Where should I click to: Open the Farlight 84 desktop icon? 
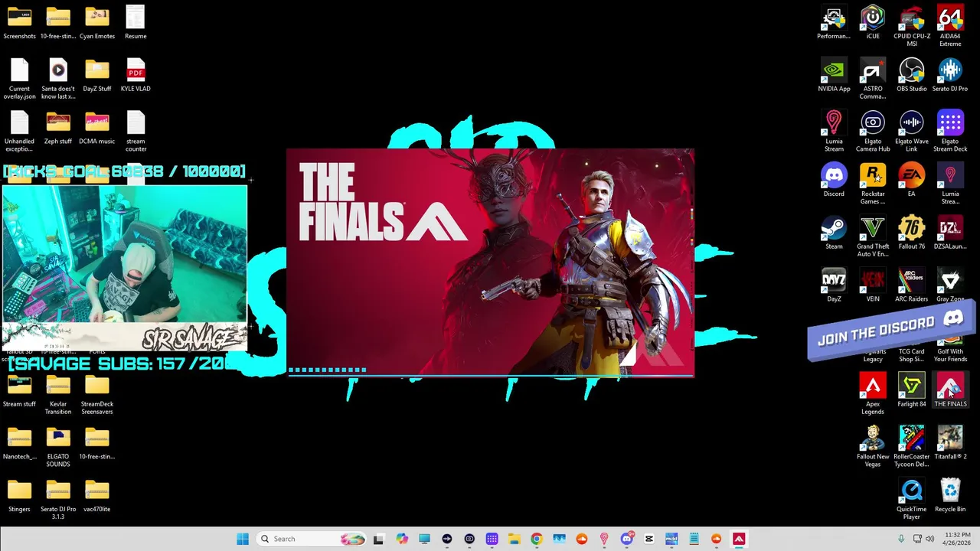point(911,390)
